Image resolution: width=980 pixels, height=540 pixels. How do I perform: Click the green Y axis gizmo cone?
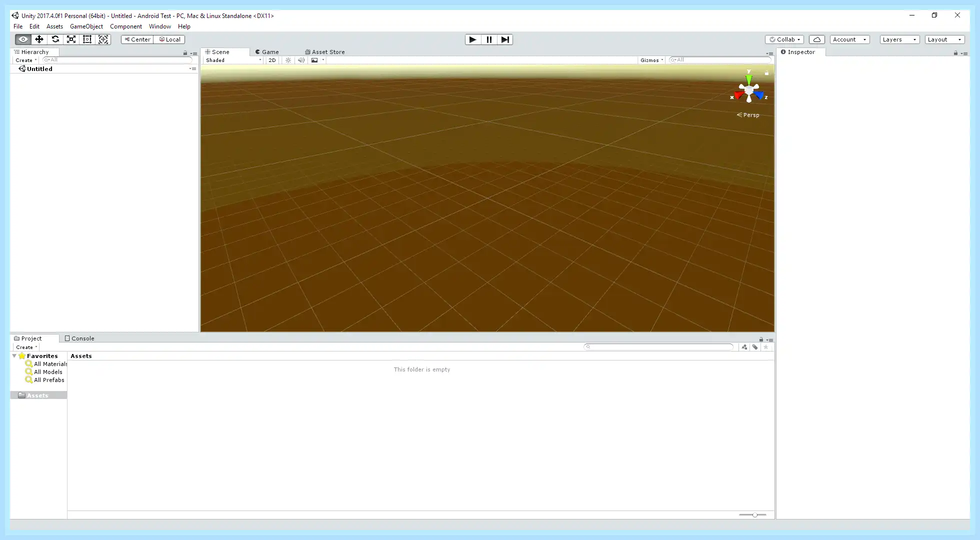click(x=748, y=79)
